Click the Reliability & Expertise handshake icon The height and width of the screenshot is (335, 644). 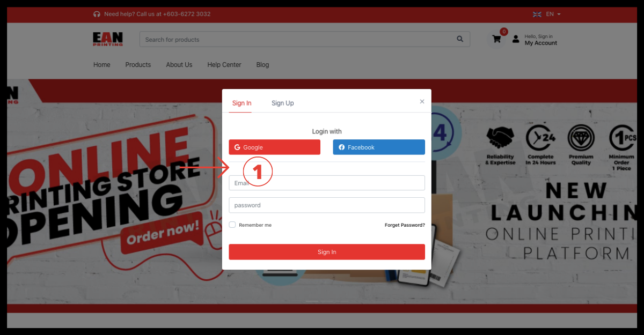(500, 139)
